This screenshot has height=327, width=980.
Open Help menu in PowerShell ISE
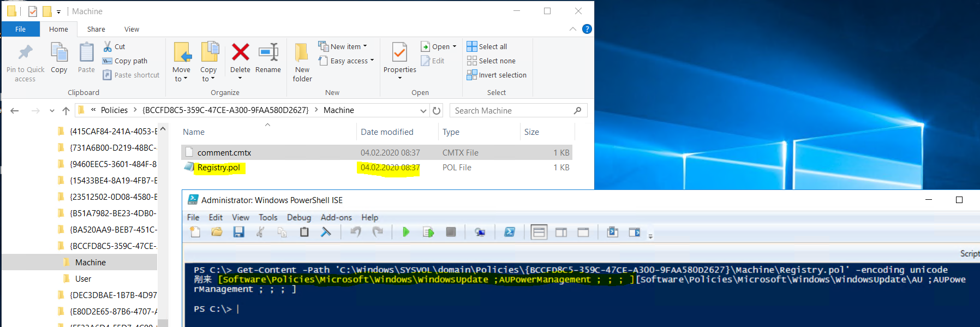pos(369,217)
